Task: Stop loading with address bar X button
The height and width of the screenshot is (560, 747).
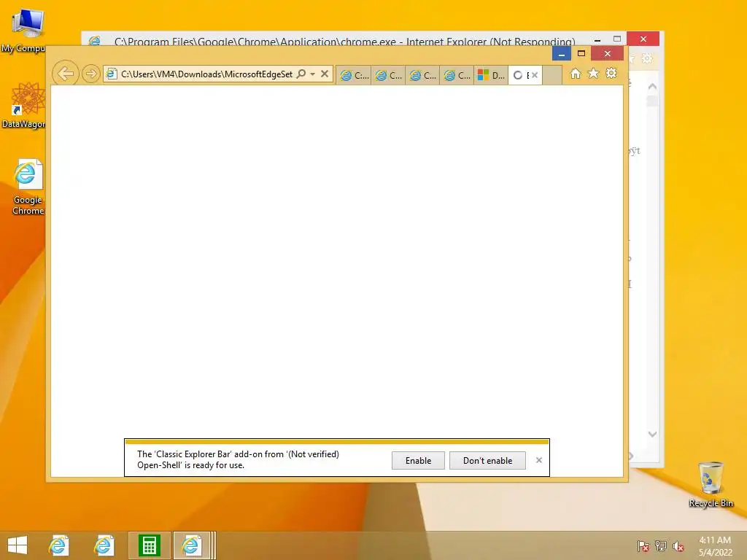Action: click(x=325, y=74)
